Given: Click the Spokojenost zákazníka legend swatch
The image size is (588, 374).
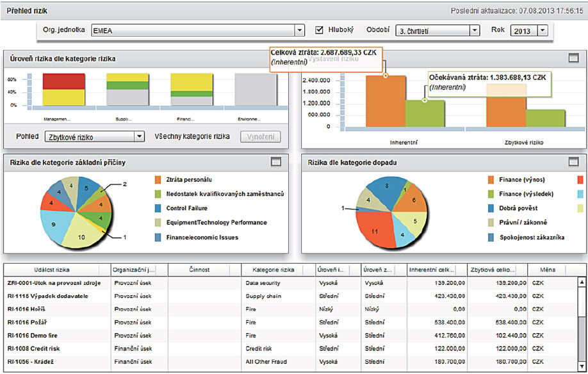Looking at the screenshot, I should (491, 237).
